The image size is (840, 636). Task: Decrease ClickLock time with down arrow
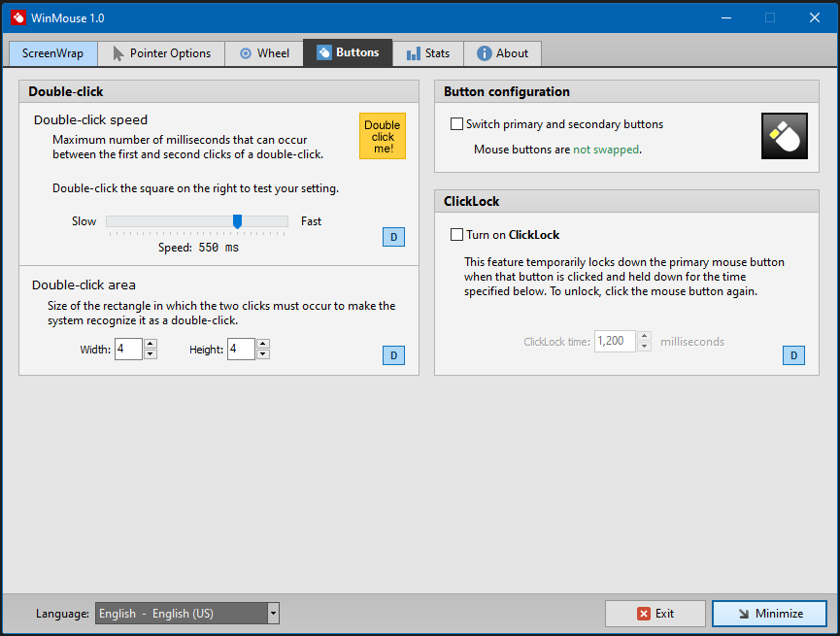click(645, 347)
